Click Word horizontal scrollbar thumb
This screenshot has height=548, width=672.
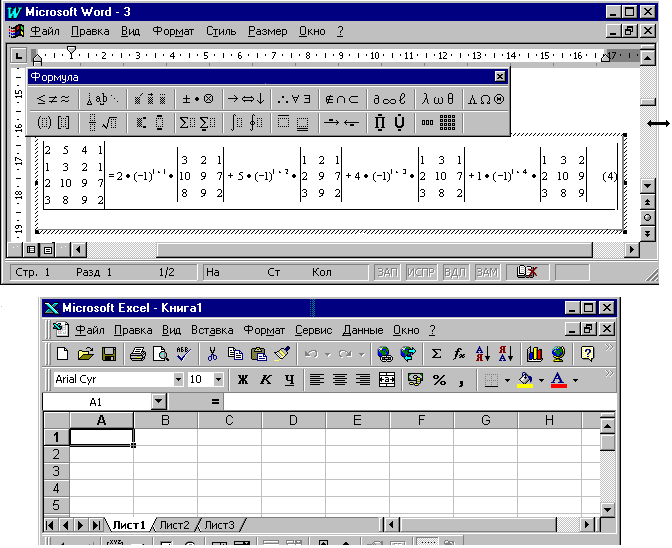click(375, 249)
